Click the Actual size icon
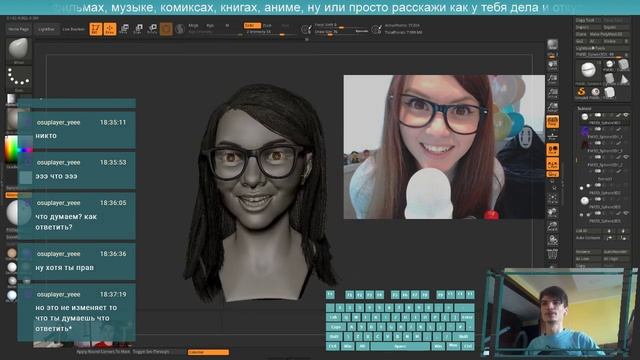Image resolution: width=640 pixels, height=360 pixels. (x=553, y=93)
